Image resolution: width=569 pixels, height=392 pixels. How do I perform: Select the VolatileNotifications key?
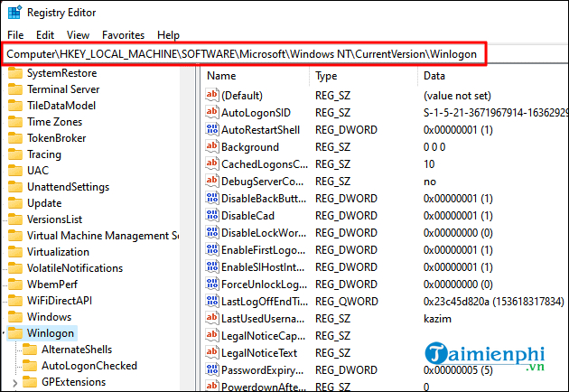pos(75,268)
